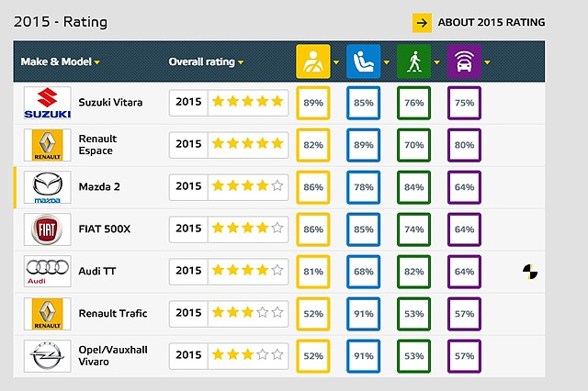Click Audi TT 64% safety assist score
The image size is (588, 391).
click(464, 272)
